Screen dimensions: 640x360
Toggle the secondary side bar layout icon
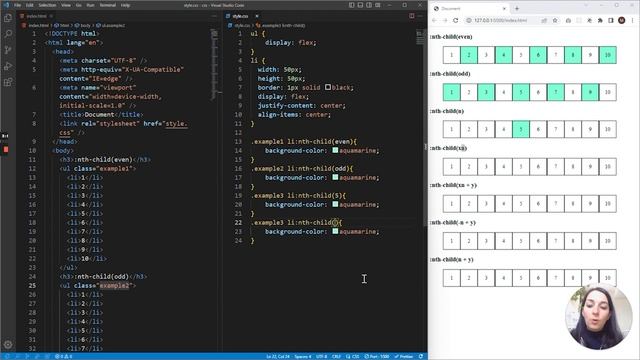click(369, 5)
